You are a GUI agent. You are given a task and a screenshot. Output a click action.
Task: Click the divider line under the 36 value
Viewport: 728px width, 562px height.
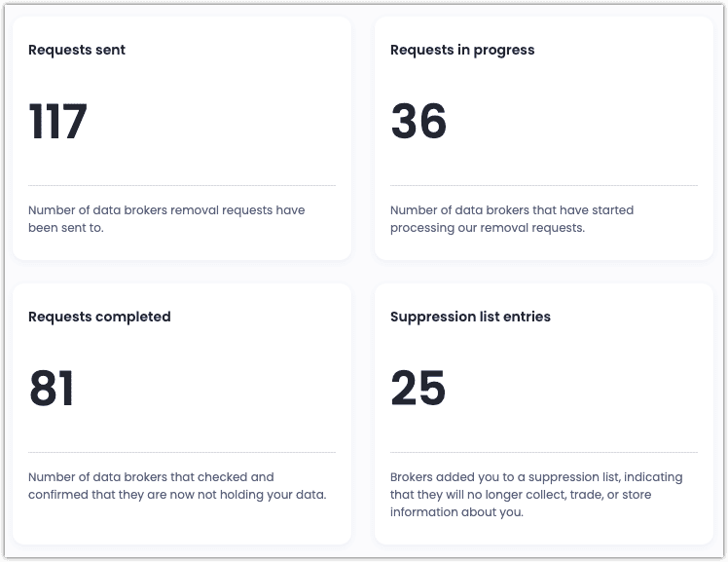tap(544, 185)
